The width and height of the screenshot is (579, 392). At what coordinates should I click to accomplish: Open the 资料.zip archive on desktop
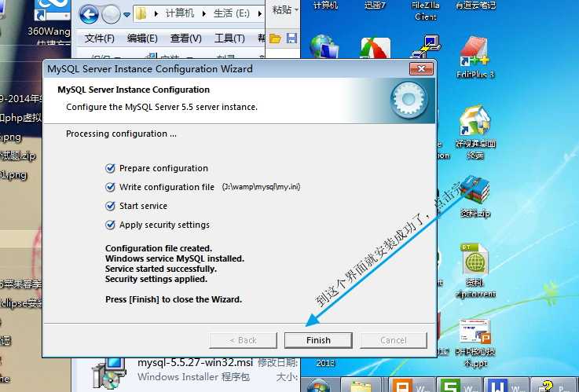pos(475,197)
